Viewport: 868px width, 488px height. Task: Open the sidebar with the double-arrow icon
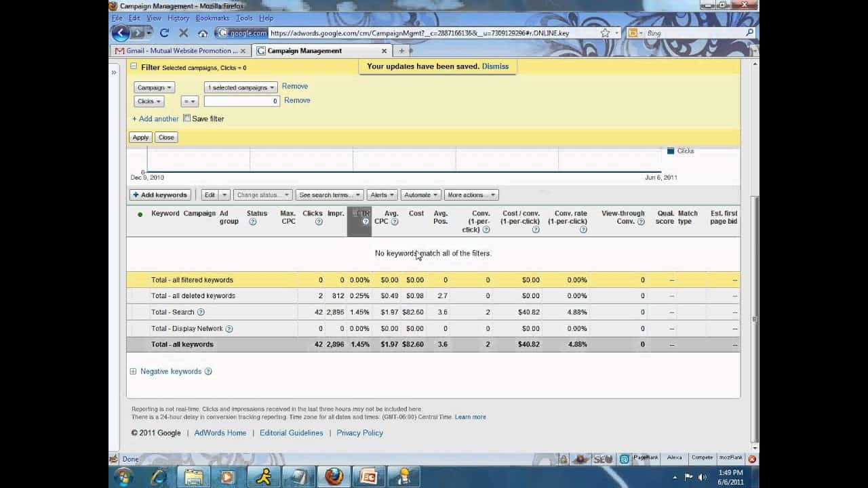[114, 72]
